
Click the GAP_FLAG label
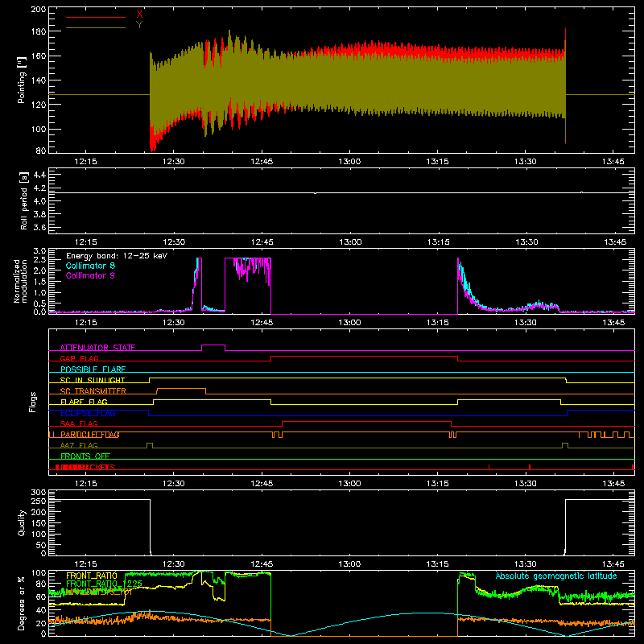pos(79,358)
